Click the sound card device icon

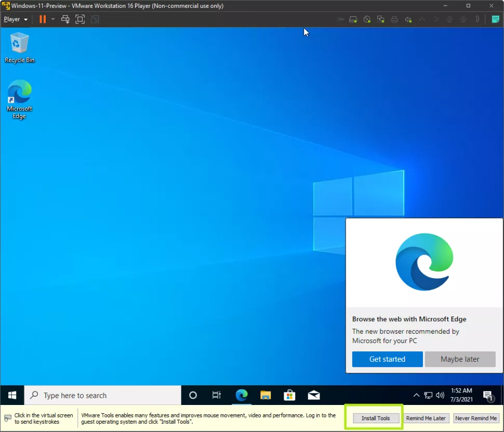click(x=408, y=19)
